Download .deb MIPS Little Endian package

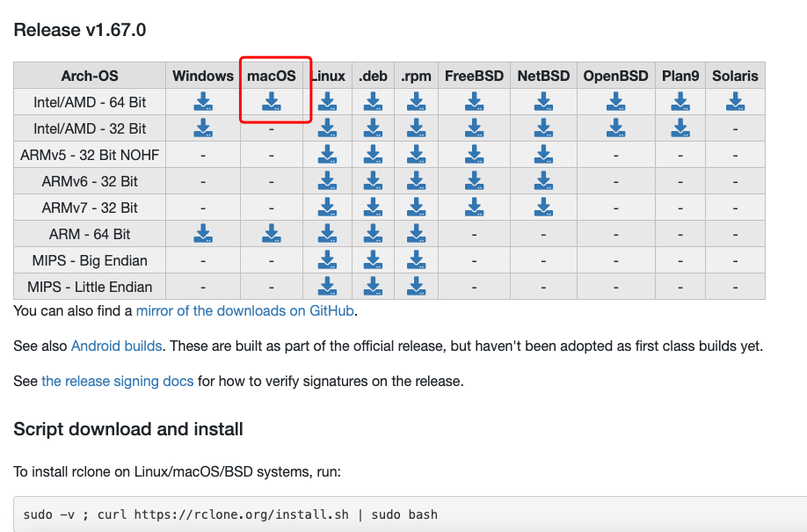click(x=373, y=286)
